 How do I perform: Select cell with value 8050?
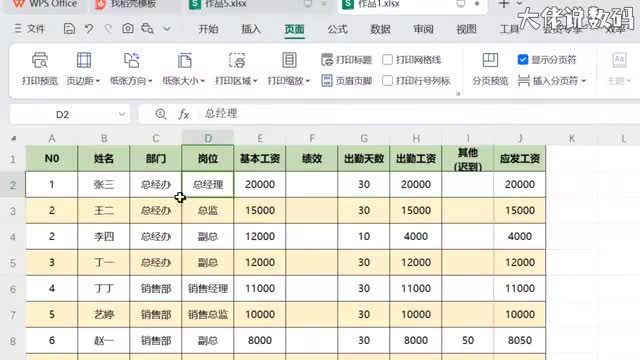pos(520,340)
